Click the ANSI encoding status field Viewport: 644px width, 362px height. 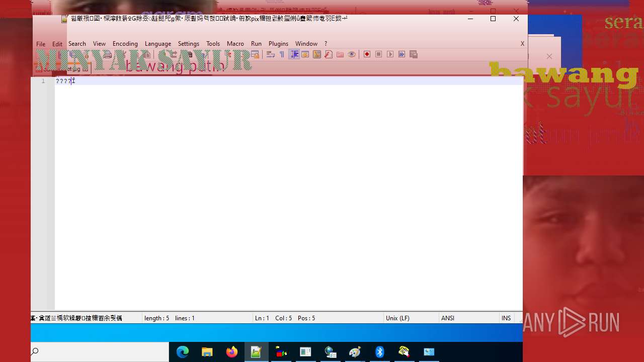point(448,318)
